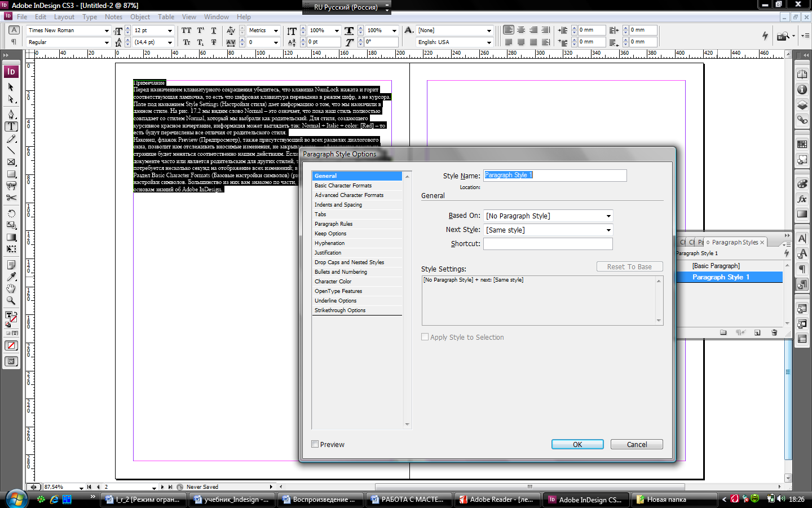Open the font size 12 pt dropdown
Viewport: 812px width, 508px height.
click(x=170, y=30)
